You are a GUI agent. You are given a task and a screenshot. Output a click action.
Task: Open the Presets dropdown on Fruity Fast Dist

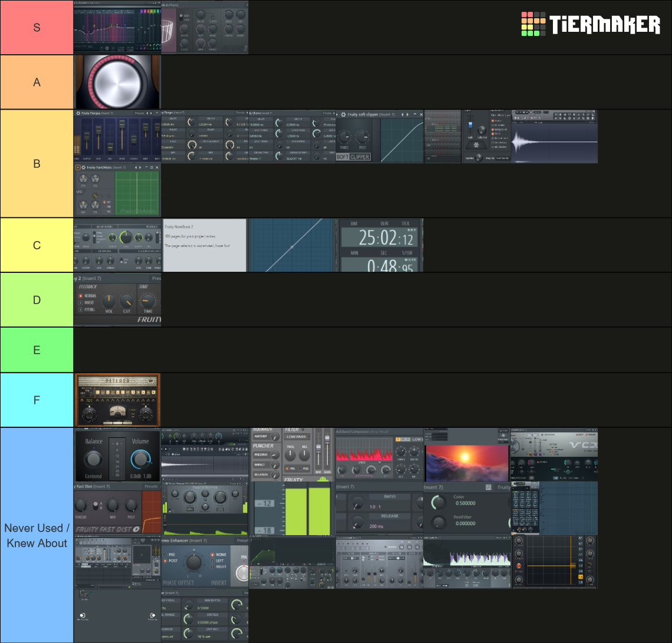(151, 487)
